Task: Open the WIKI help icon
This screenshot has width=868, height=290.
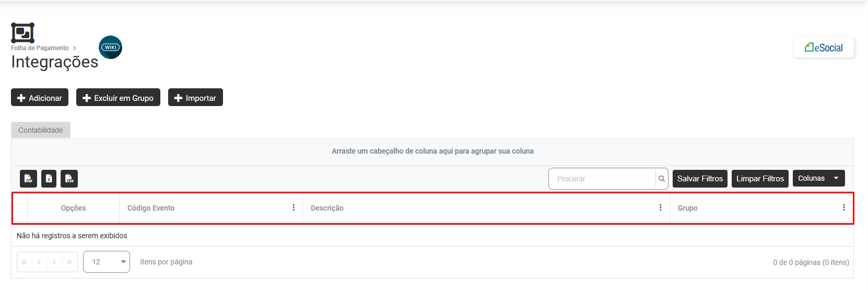Action: pyautogui.click(x=110, y=47)
